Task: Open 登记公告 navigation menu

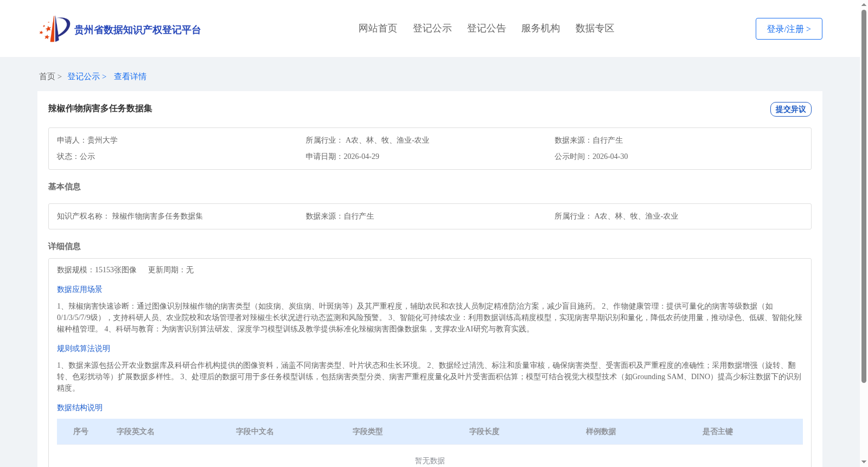Action: [x=486, y=28]
